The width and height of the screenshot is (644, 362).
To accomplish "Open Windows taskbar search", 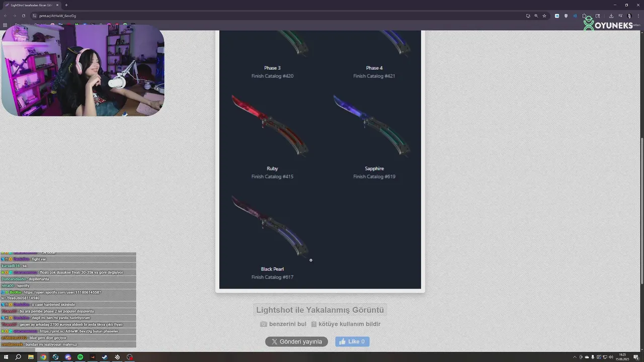I will click(x=18, y=357).
